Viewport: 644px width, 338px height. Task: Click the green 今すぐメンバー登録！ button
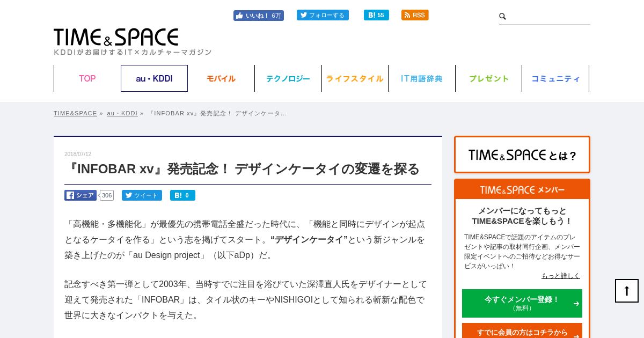click(522, 303)
